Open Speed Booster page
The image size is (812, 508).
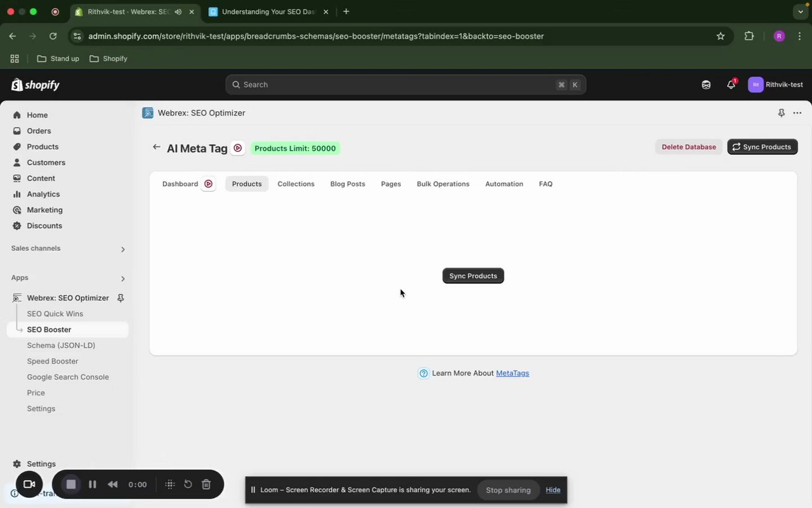point(53,361)
